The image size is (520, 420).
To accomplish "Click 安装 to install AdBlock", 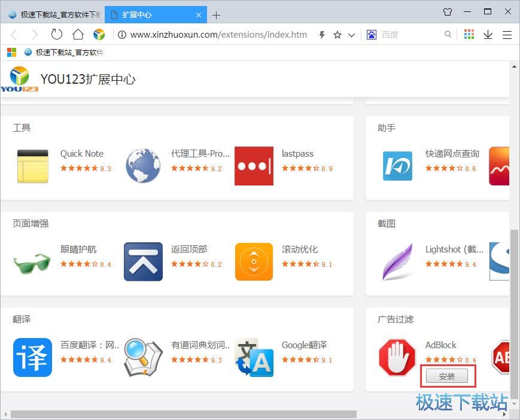I will coord(447,376).
